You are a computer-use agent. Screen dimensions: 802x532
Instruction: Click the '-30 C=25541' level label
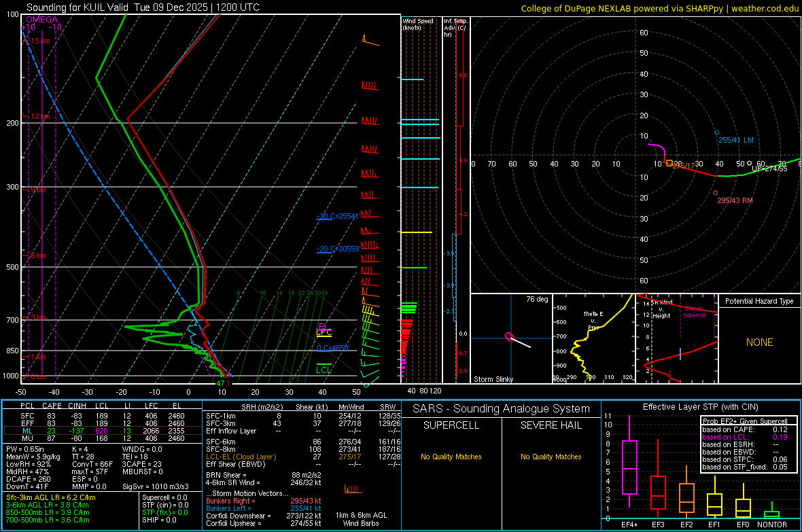pyautogui.click(x=338, y=216)
